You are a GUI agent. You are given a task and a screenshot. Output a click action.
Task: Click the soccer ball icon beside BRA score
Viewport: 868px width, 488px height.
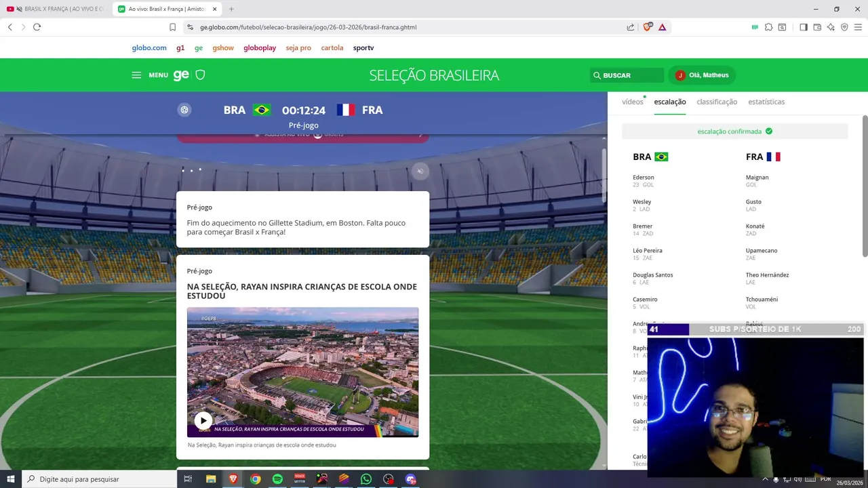[184, 110]
